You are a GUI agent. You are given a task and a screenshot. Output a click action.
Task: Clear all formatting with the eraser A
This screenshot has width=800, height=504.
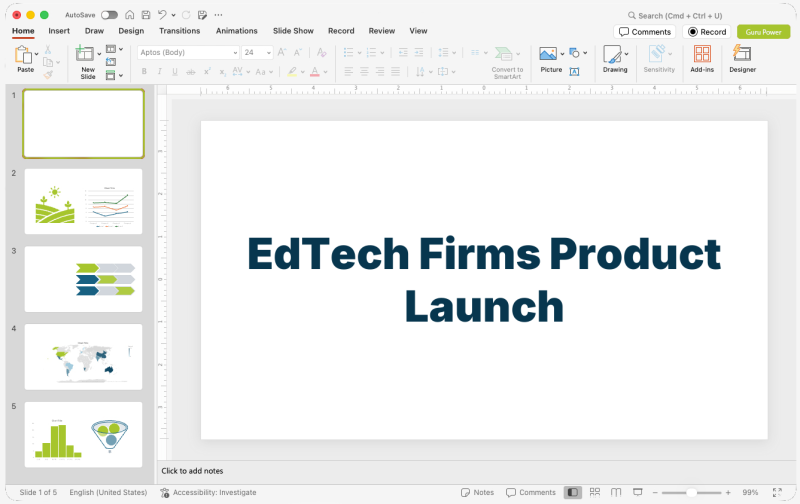pyautogui.click(x=321, y=52)
